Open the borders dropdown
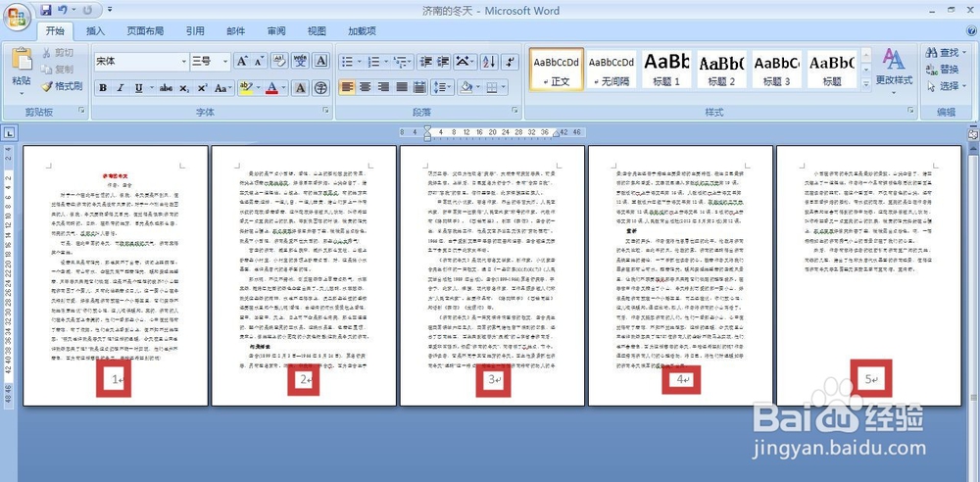980x482 pixels. pyautogui.click(x=503, y=87)
